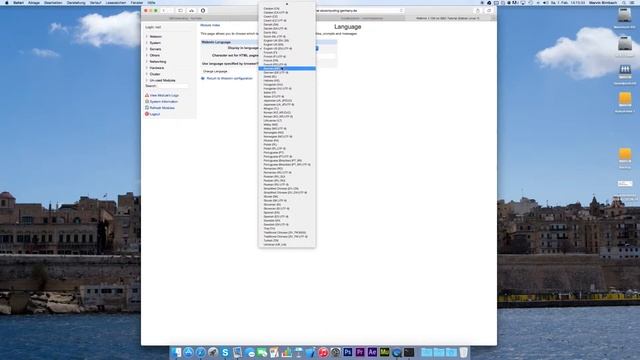
Task: Open the Fenster menu in menu bar
Action: [x=137, y=2]
